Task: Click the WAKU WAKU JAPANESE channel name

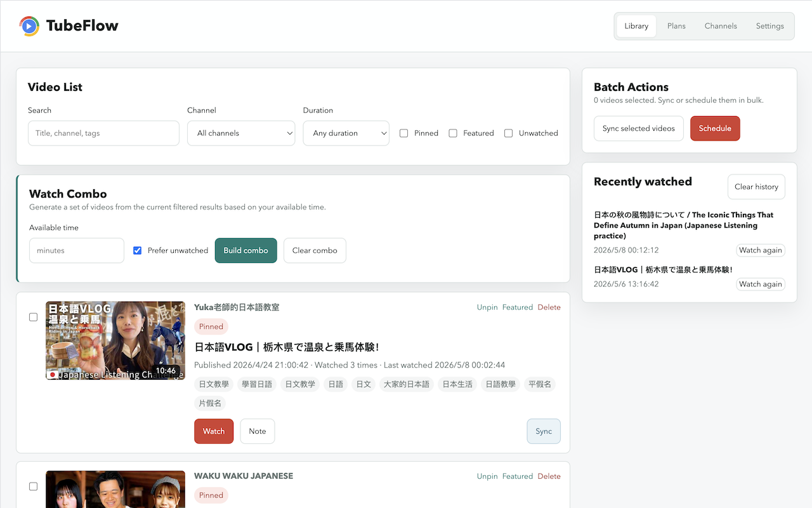Action: 244,476
